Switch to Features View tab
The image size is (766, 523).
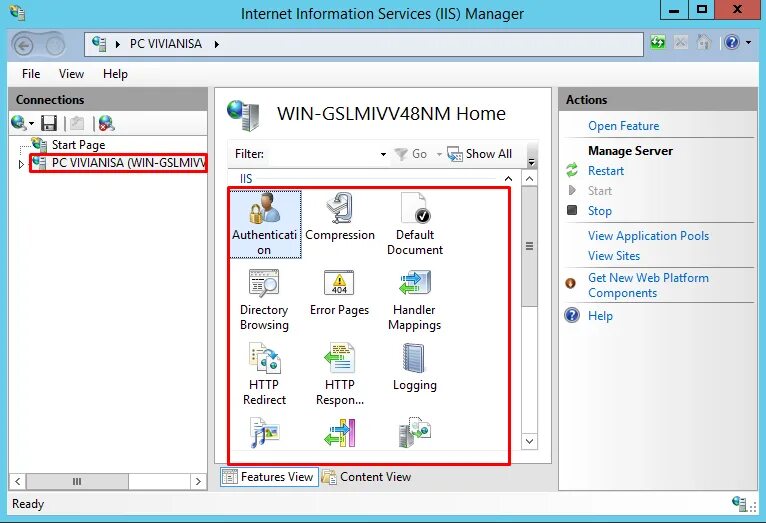pos(269,477)
